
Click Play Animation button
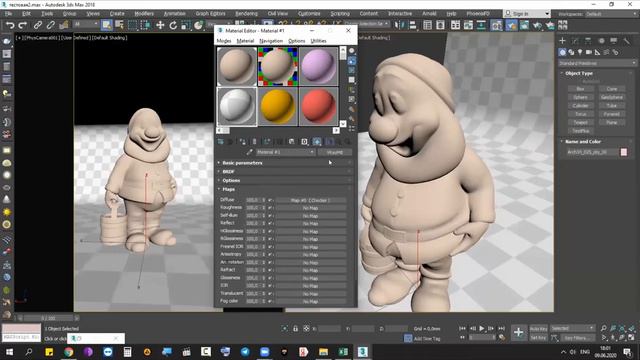tap(482, 328)
